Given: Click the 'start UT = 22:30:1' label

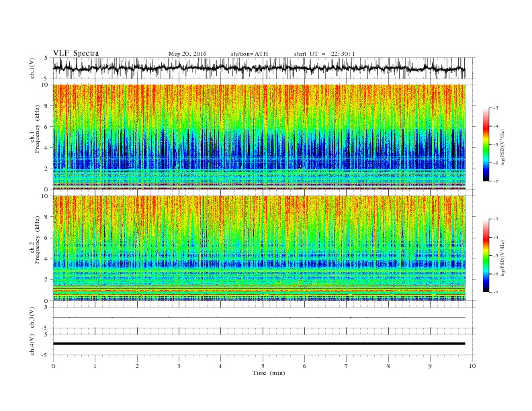Looking at the screenshot, I should pos(324,54).
